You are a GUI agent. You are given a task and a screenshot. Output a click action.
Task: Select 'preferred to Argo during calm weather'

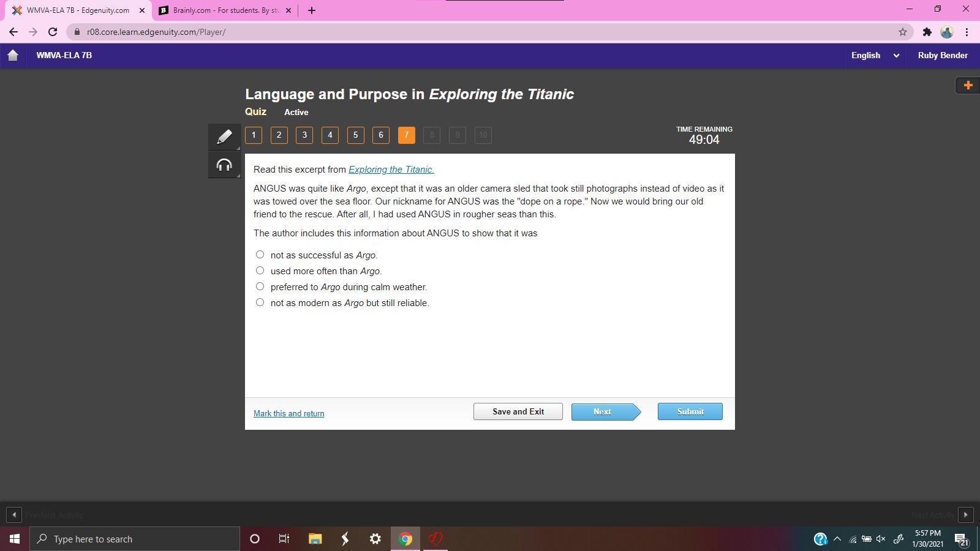coord(260,287)
